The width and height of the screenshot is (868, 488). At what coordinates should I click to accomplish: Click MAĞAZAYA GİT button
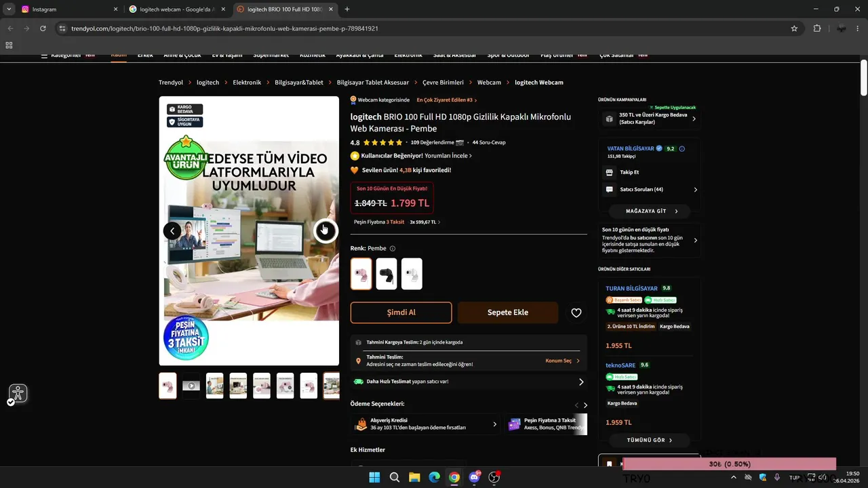pyautogui.click(x=650, y=211)
